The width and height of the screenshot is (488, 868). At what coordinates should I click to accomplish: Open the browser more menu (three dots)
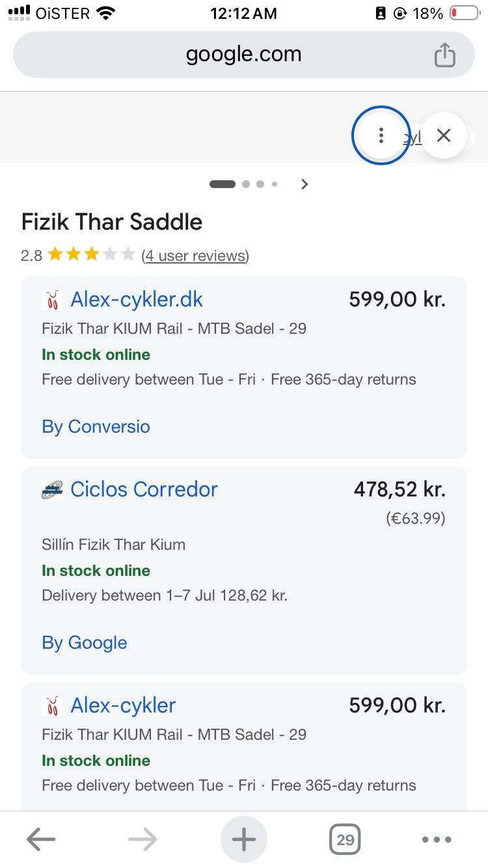point(437,840)
